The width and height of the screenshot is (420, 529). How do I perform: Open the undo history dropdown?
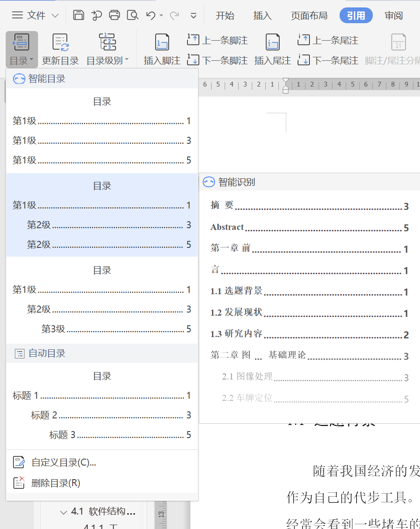click(161, 16)
